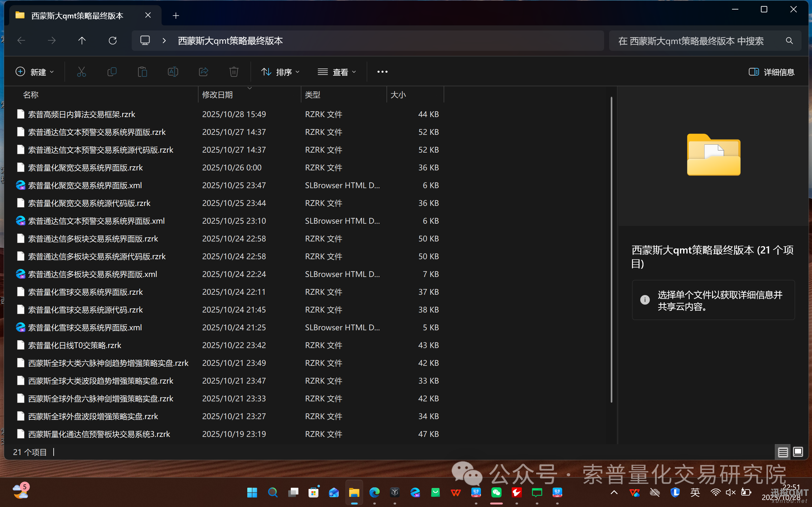This screenshot has height=507, width=812.
Task: Go up one folder with Up arrow
Action: pos(82,41)
